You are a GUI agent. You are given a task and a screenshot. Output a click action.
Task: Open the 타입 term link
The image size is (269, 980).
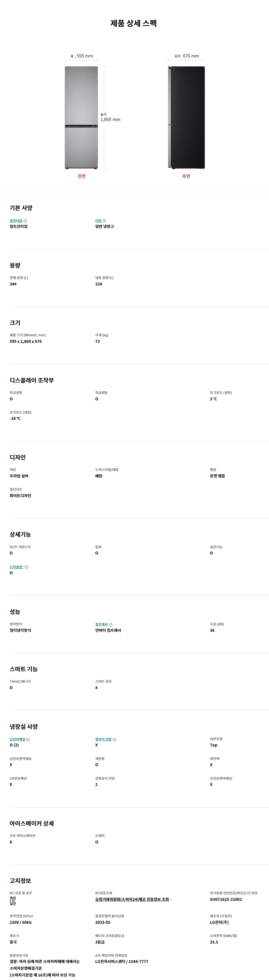(x=98, y=221)
